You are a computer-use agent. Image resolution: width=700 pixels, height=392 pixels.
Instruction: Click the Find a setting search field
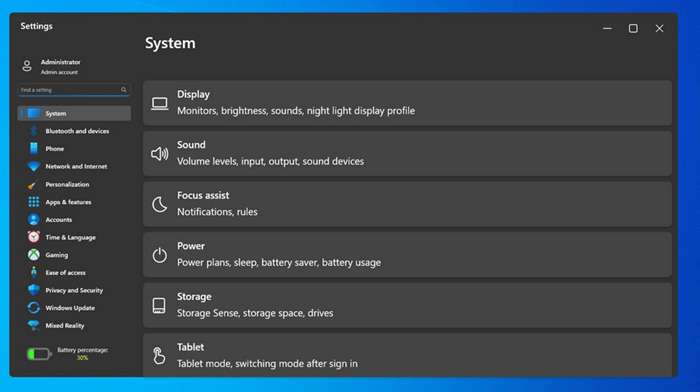click(x=74, y=90)
